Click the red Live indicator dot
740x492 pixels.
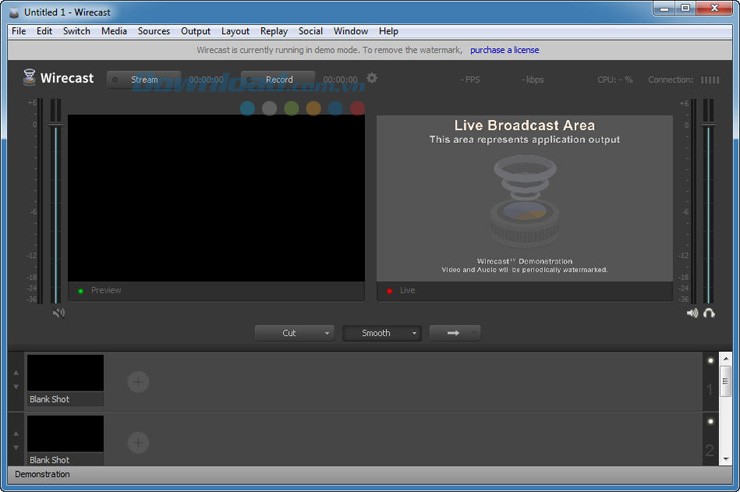tap(389, 291)
